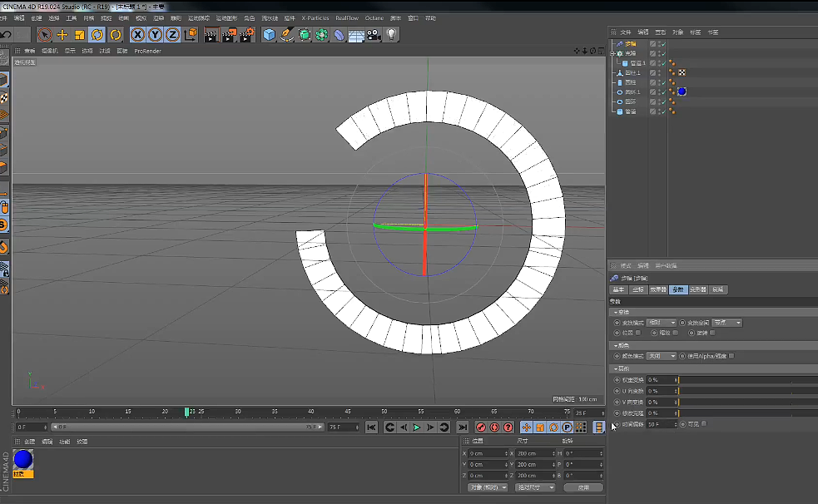
Task: Open the X-Particles menu
Action: [315, 17]
